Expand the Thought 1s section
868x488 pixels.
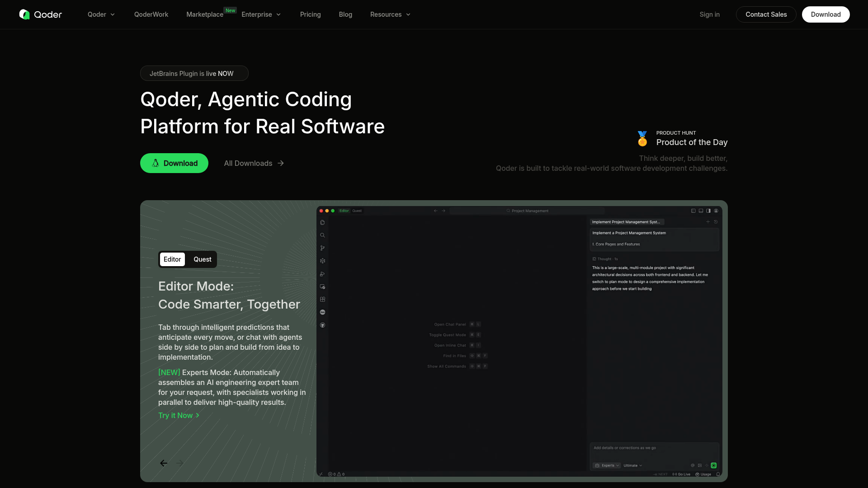[605, 259]
